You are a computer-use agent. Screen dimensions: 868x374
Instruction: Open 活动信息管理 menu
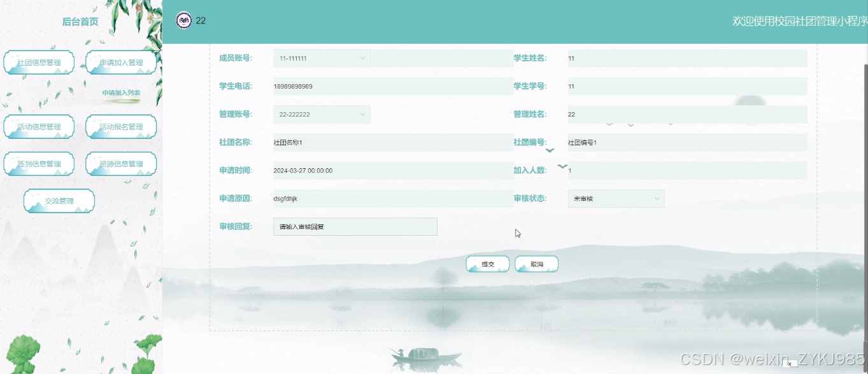(39, 126)
